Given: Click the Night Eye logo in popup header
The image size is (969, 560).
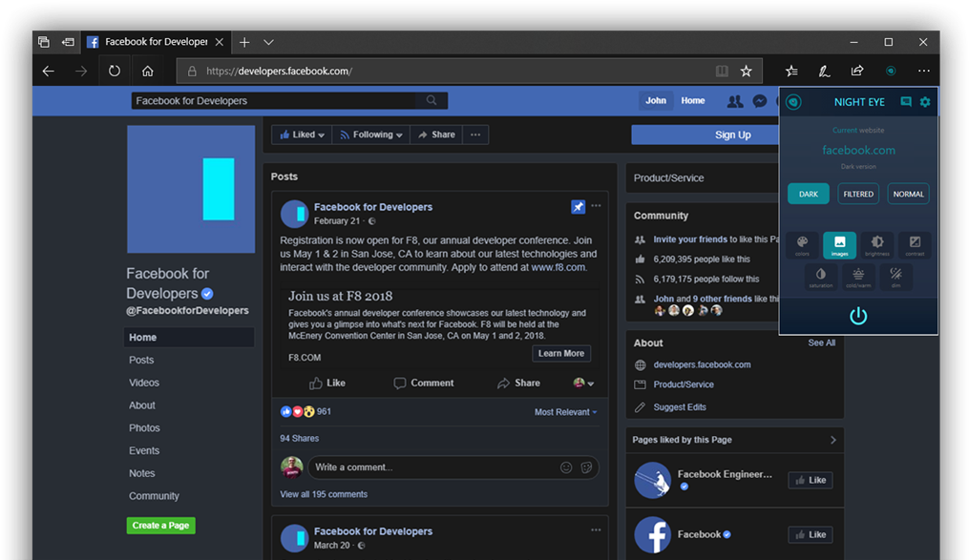Looking at the screenshot, I should click(794, 102).
